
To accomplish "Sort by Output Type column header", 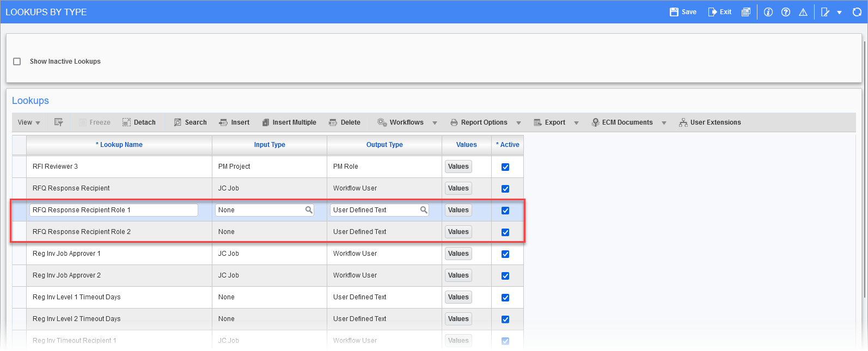I will point(384,145).
